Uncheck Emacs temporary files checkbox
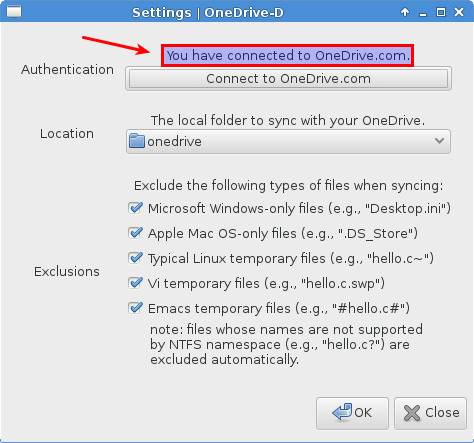 point(135,308)
